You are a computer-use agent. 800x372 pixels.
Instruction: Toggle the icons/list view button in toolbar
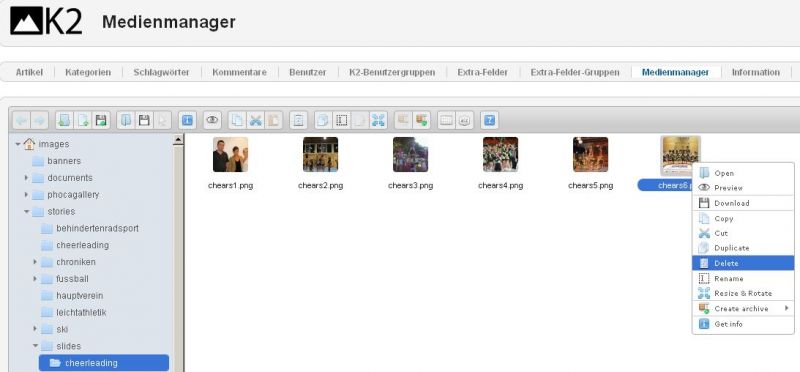click(x=446, y=120)
